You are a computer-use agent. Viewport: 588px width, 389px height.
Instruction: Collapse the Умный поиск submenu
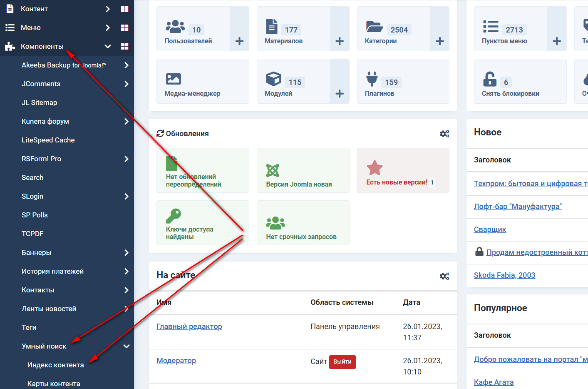point(127,346)
